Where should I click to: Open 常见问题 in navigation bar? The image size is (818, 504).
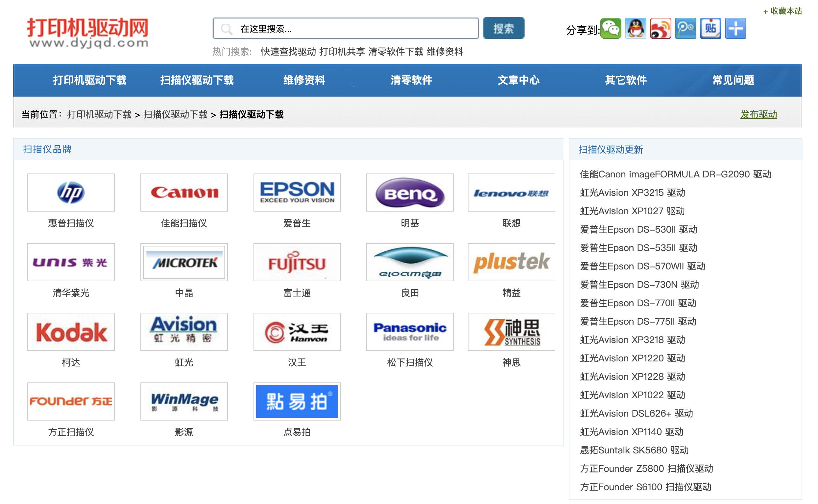pyautogui.click(x=733, y=80)
